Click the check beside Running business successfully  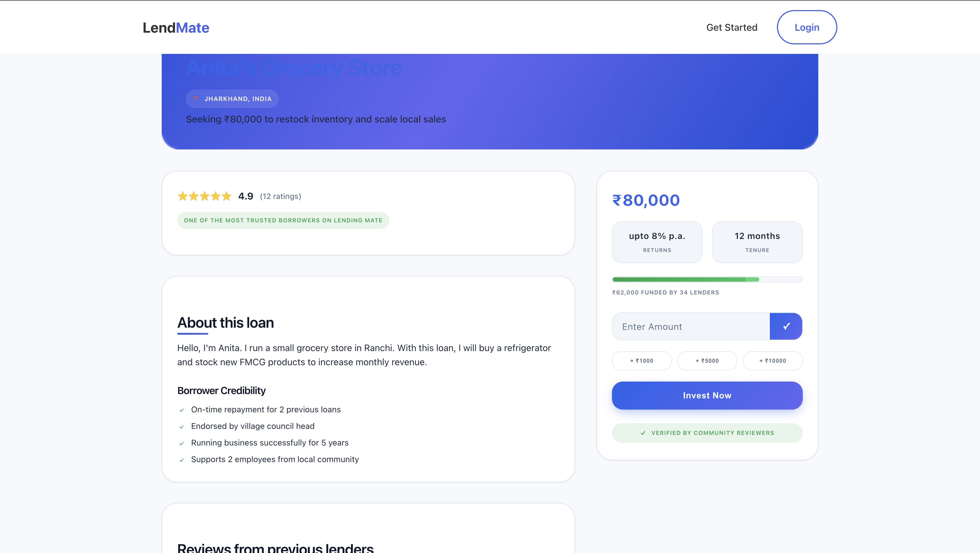(x=182, y=443)
